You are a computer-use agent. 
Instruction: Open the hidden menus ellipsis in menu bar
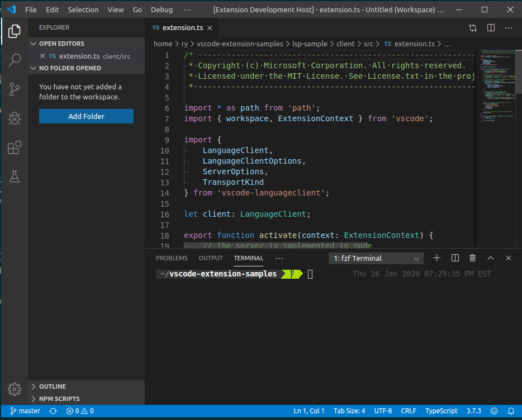point(187,9)
